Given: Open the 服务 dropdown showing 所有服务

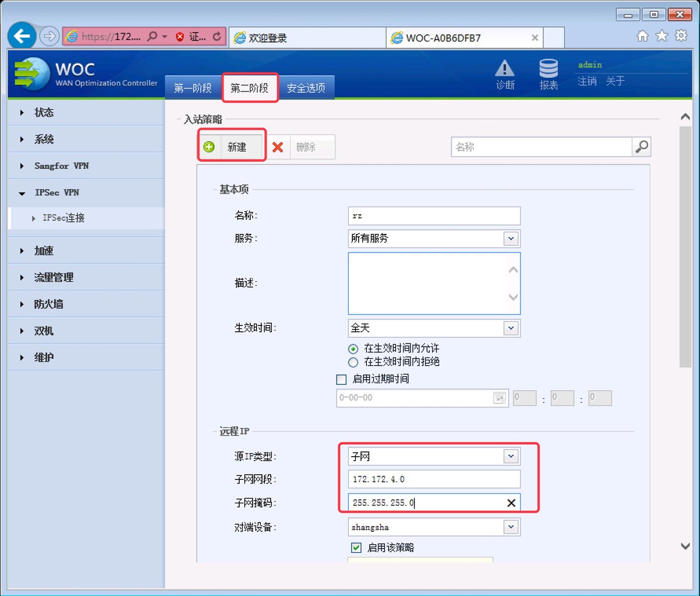Looking at the screenshot, I should (x=511, y=239).
